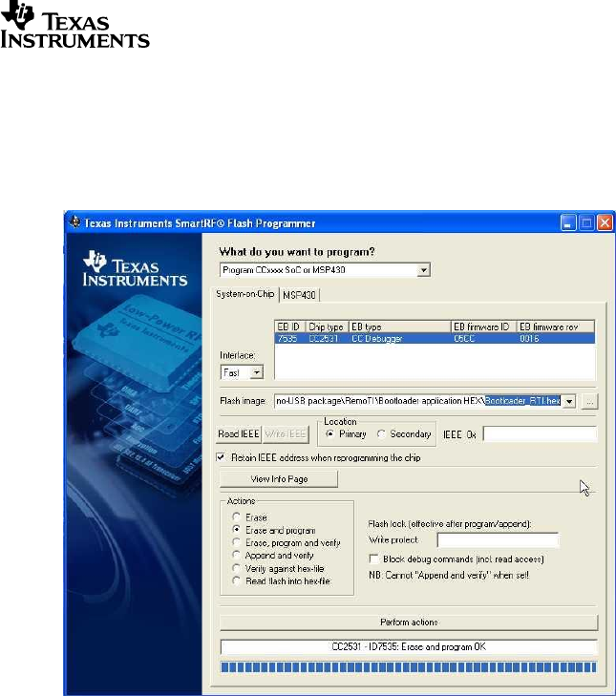Click the Read IEEE button
The width and height of the screenshot is (616, 696).
point(239,434)
